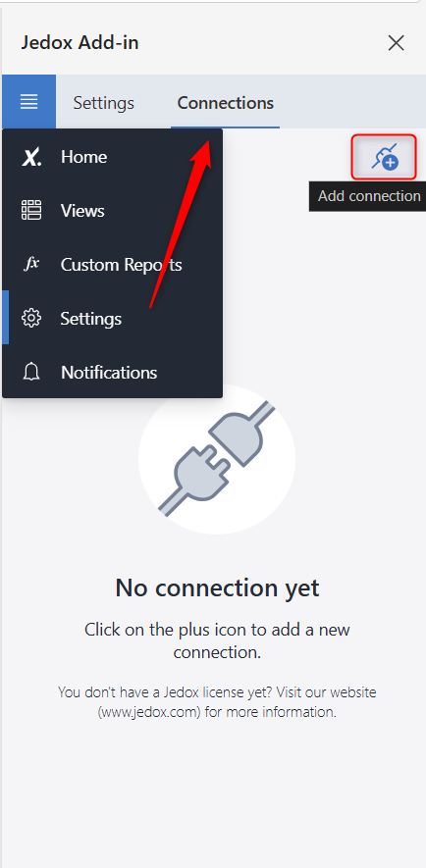Screen dimensions: 426x868
Task: Click the Settings gear icon in menu
Action: pyautogui.click(x=31, y=319)
